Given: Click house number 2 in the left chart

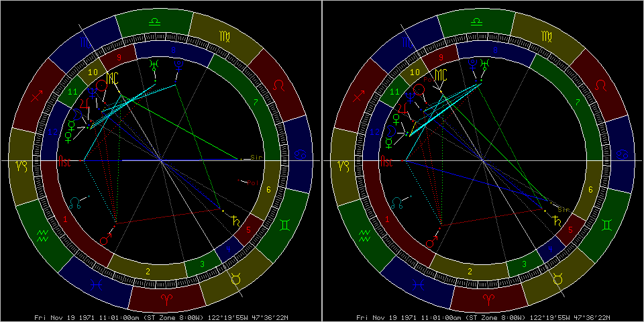Looking at the screenshot, I should (x=147, y=271).
